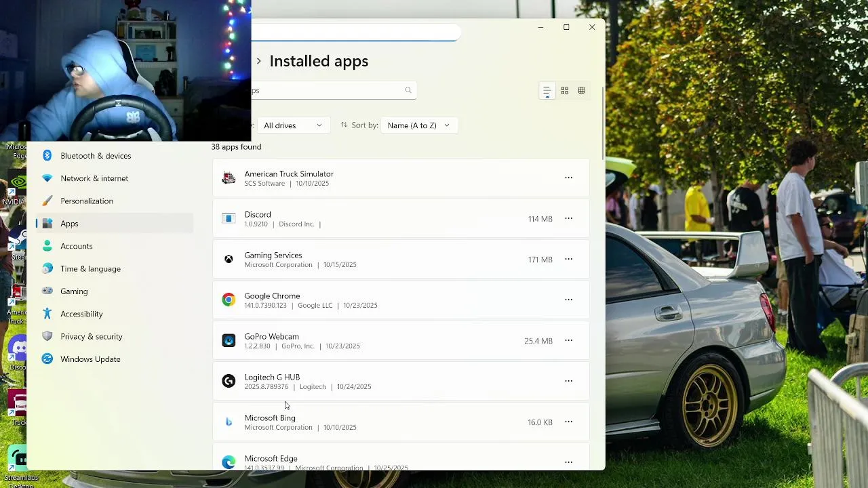Click the Accessibility figure icon
The height and width of the screenshot is (488, 868).
(47, 314)
